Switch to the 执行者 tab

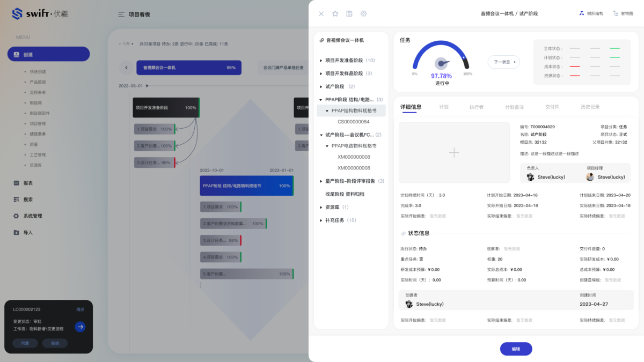pos(476,107)
